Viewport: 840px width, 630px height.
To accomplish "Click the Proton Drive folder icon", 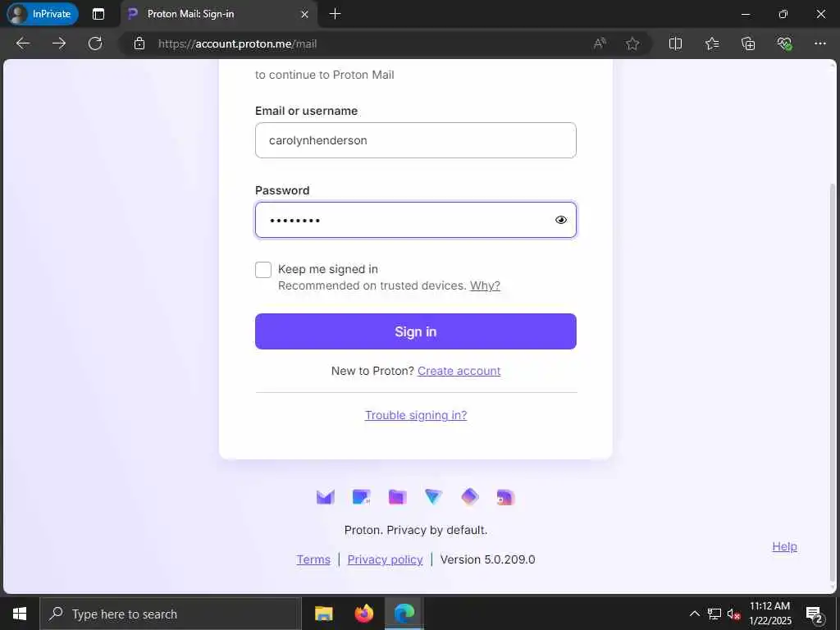I will (398, 497).
